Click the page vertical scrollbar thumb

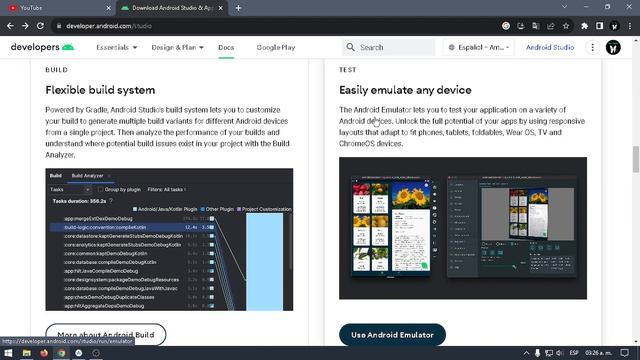(x=636, y=159)
